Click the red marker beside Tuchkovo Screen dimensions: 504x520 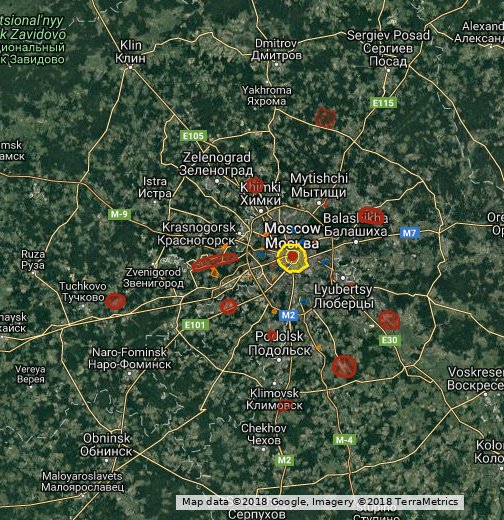click(x=115, y=302)
